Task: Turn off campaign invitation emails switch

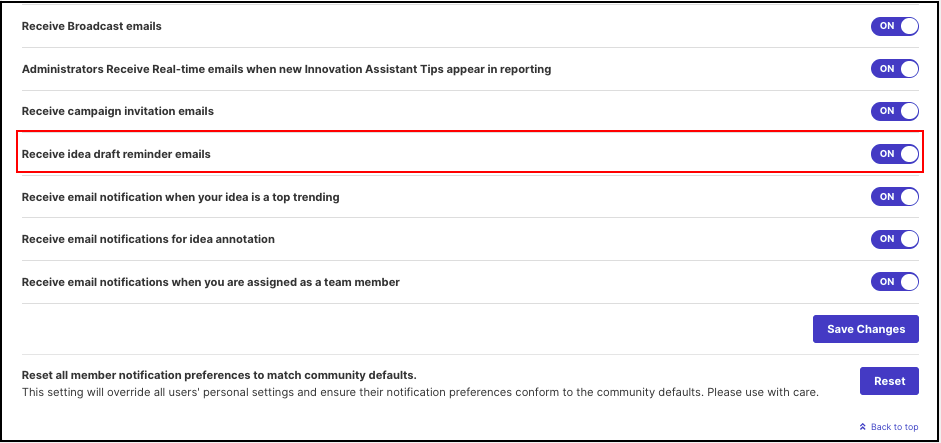Action: point(895,111)
